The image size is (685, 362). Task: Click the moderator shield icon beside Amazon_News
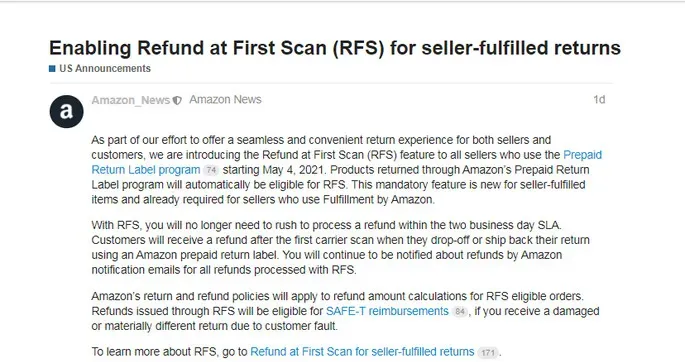(177, 101)
